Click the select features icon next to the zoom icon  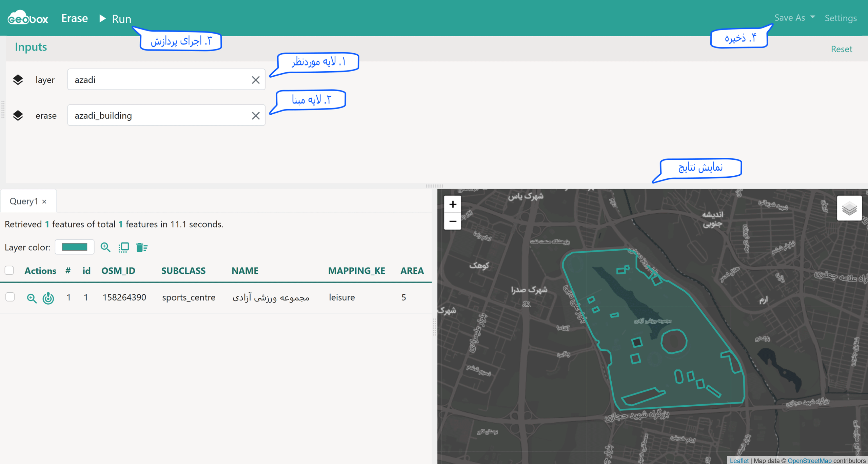click(x=124, y=247)
